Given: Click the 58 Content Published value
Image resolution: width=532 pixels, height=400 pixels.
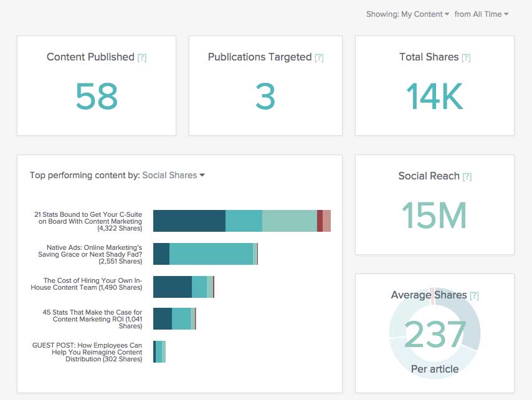Looking at the screenshot, I should (x=97, y=97).
